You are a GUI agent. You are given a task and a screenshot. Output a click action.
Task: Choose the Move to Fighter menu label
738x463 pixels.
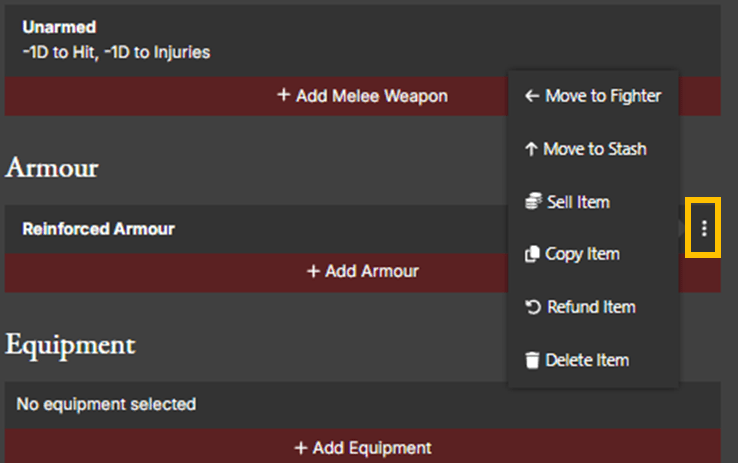pyautogui.click(x=603, y=97)
